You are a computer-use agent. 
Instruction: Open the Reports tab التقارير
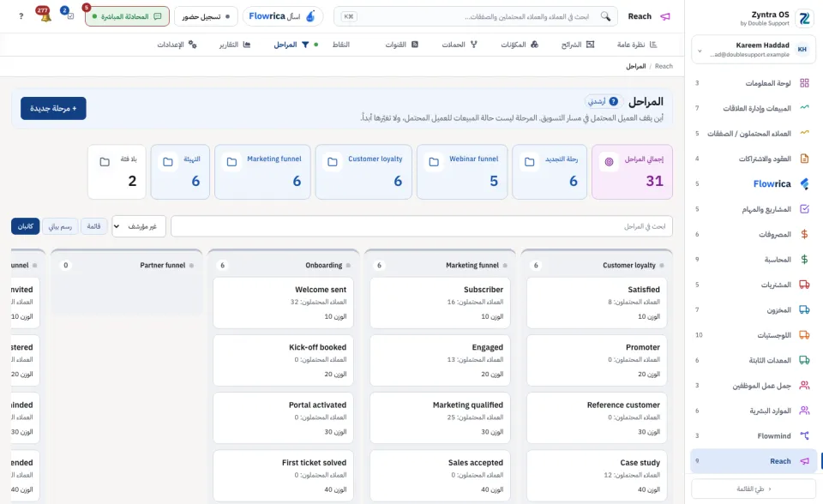(235, 45)
